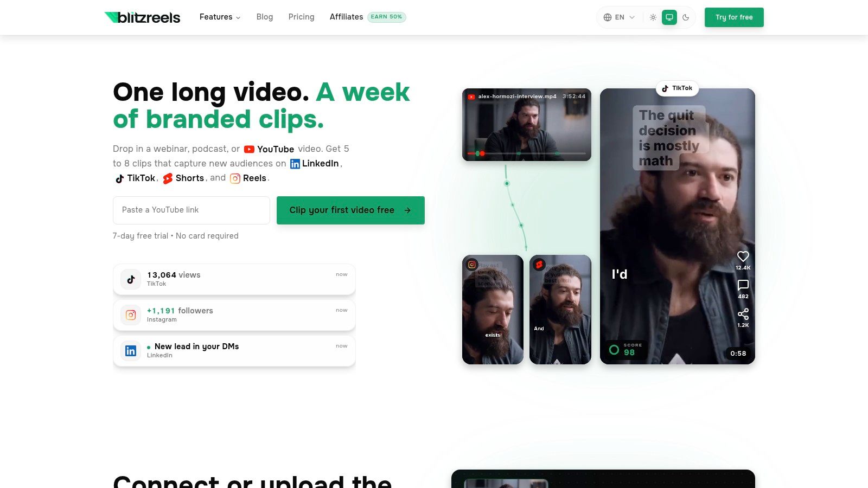Select the New lead in your DMs text
This screenshot has width=868, height=488.
[x=196, y=346]
